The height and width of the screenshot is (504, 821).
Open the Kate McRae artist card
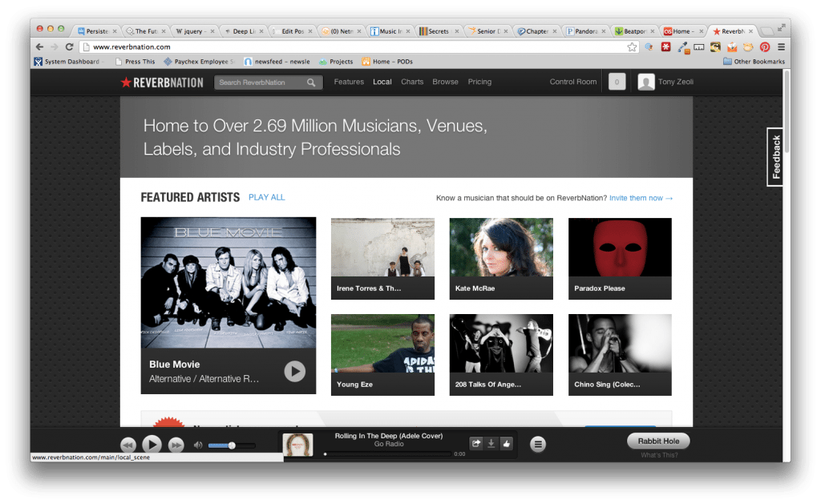(x=501, y=259)
